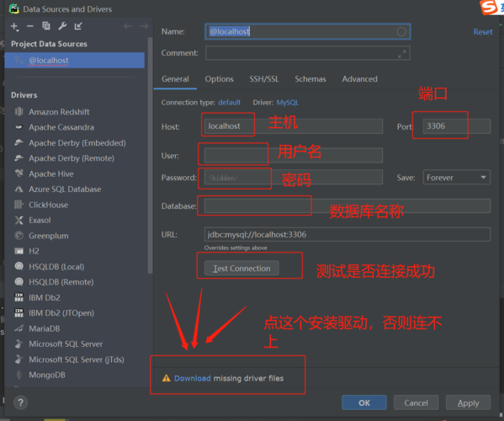504x421 pixels.
Task: Click the default connection type link
Action: tap(229, 103)
